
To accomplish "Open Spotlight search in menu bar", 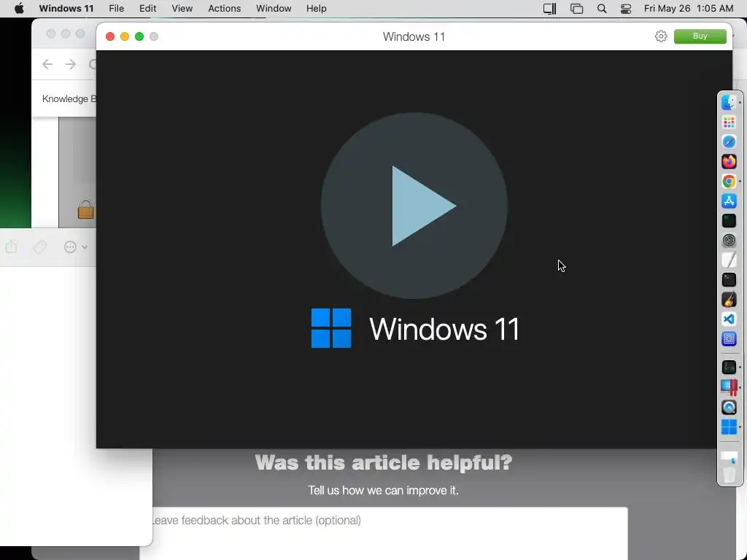I will [602, 9].
